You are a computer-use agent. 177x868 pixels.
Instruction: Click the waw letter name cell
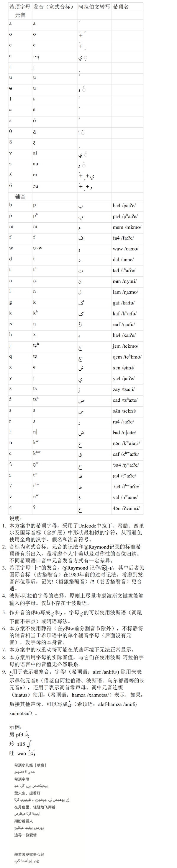click(125, 249)
